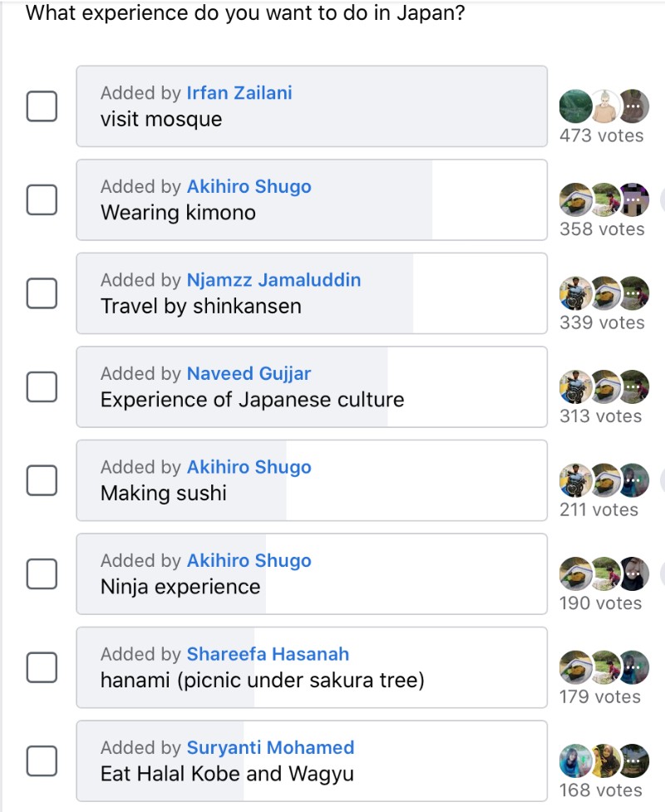View voter avatars beside 358 votes

pos(604,199)
